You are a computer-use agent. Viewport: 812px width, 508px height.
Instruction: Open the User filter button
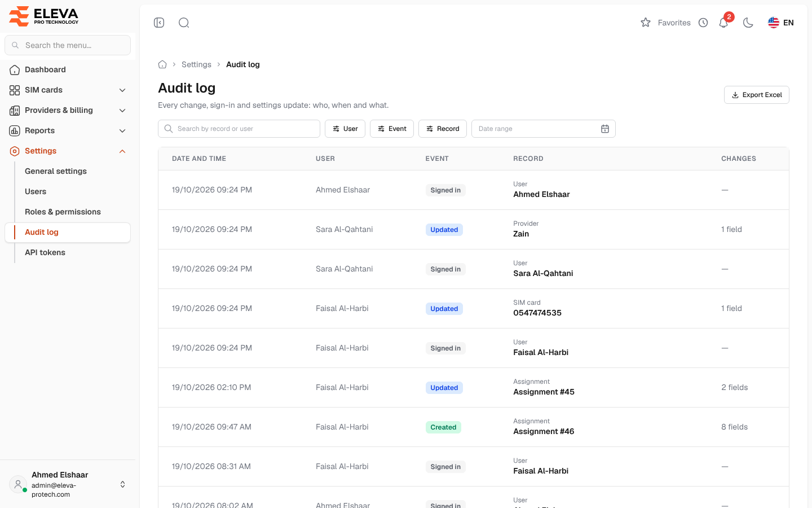click(345, 129)
